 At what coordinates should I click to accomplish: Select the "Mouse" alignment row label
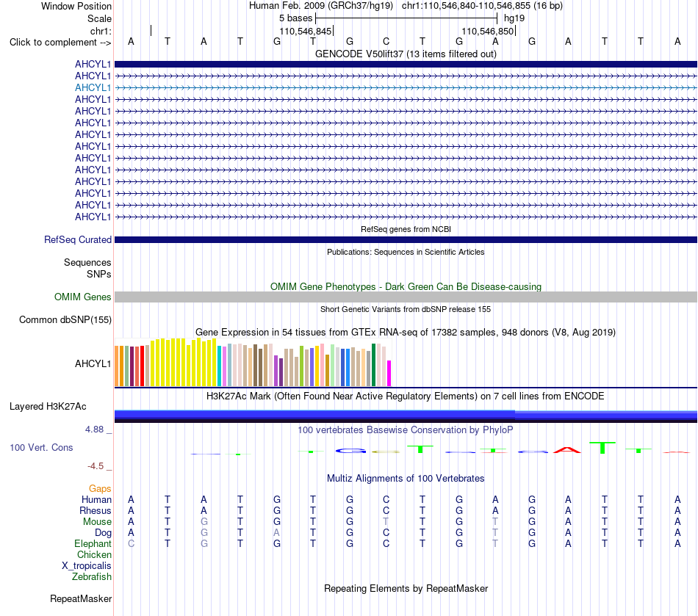[x=97, y=522]
